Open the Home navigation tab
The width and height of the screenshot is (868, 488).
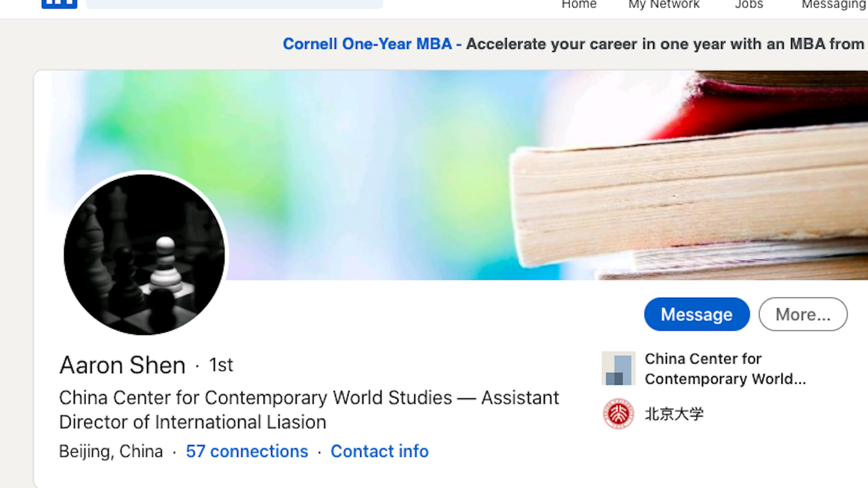[579, 5]
